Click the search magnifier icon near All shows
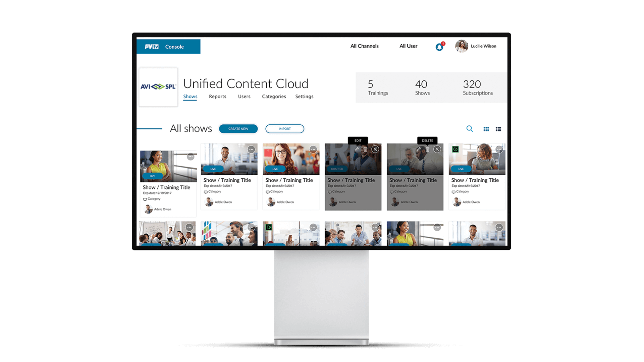The image size is (644, 362). click(x=470, y=129)
